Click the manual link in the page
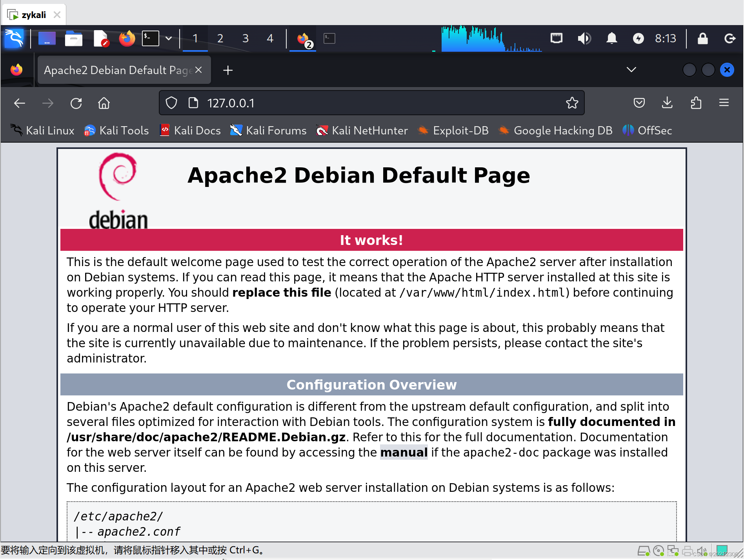 click(404, 452)
